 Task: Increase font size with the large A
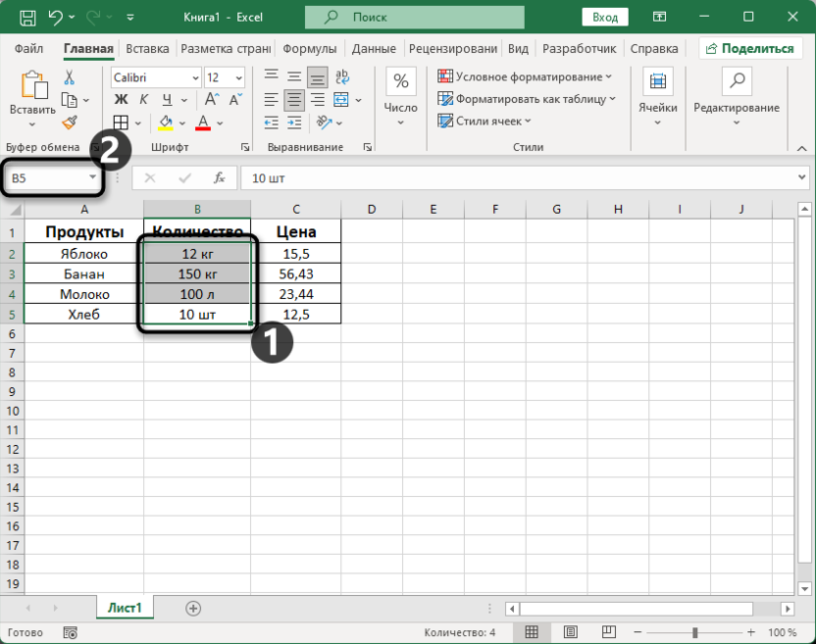(212, 99)
